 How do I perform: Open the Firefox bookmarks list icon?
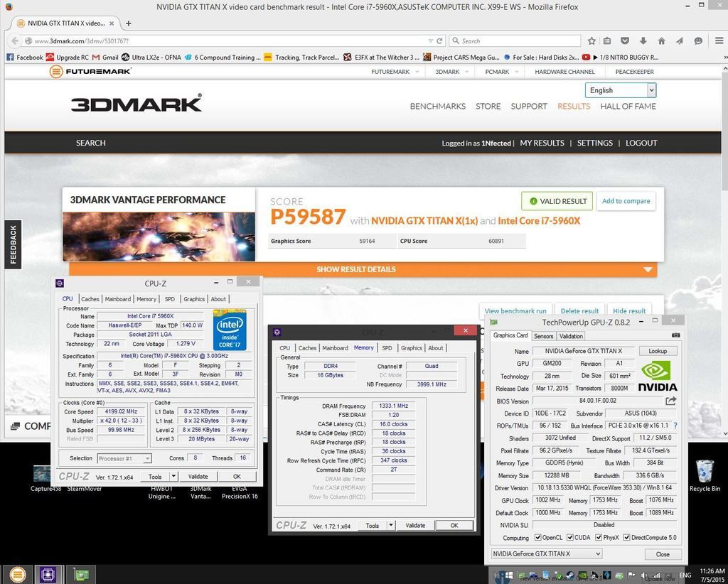point(607,40)
